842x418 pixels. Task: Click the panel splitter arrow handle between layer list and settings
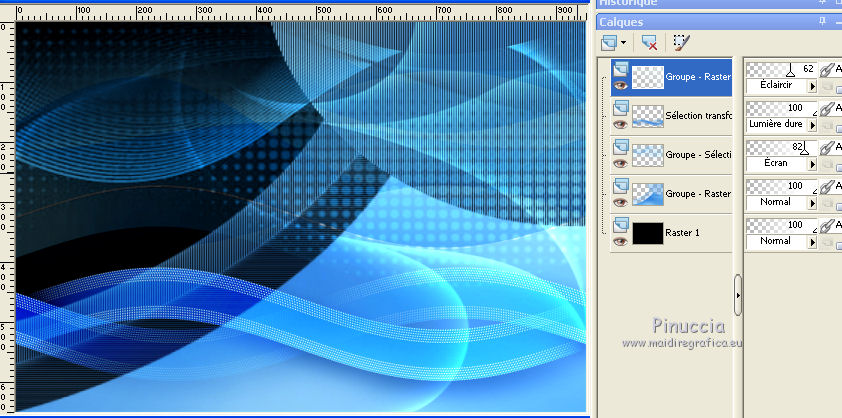click(738, 295)
